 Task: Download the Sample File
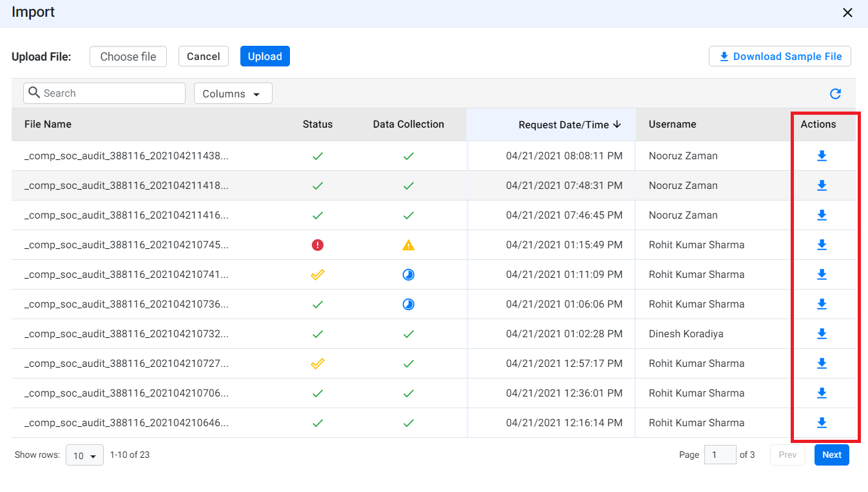(780, 57)
